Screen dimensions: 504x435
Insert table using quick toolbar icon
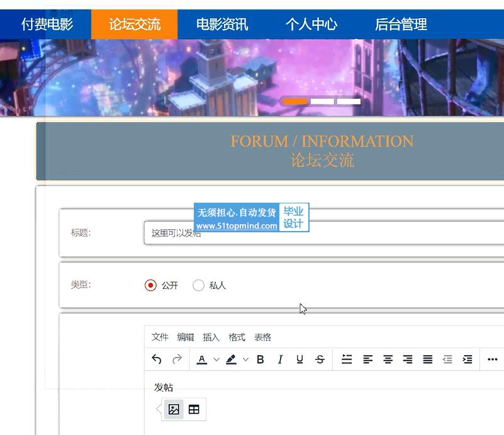click(194, 410)
